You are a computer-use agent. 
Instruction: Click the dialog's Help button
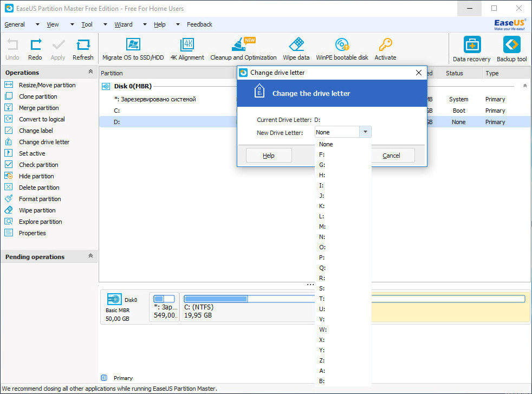tap(269, 156)
